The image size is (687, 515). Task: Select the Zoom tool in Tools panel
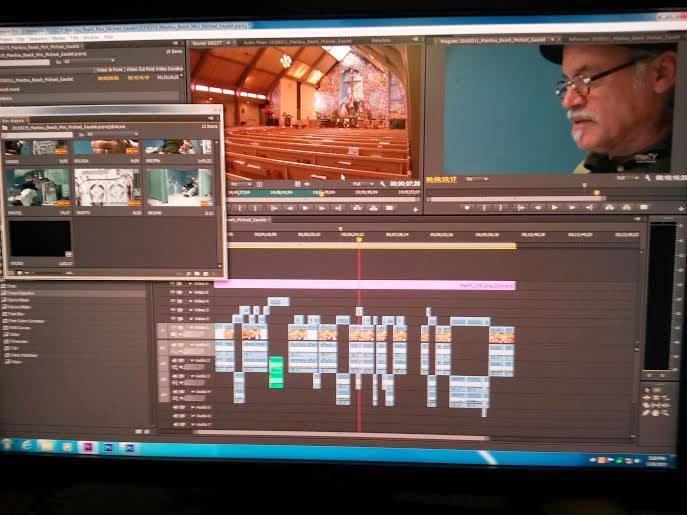[666, 413]
